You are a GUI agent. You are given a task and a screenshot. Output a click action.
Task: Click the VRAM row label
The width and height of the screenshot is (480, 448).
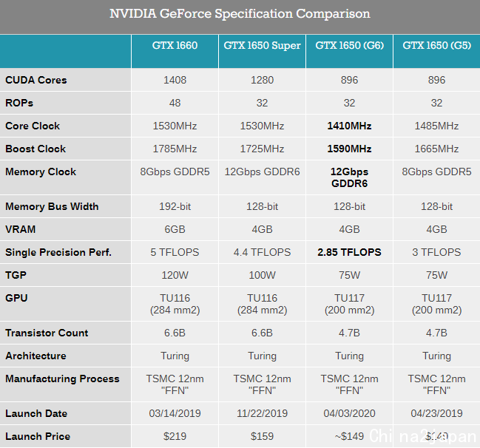pyautogui.click(x=20, y=229)
